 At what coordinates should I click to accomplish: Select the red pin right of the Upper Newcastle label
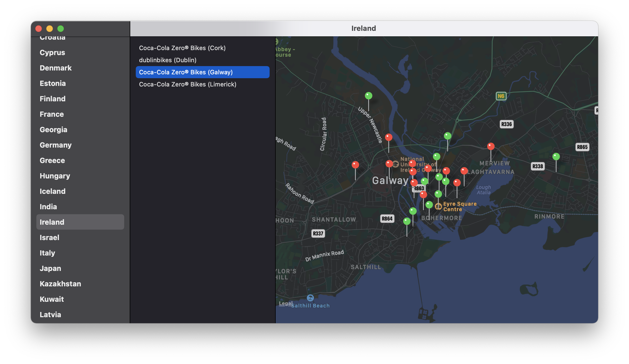389,137
